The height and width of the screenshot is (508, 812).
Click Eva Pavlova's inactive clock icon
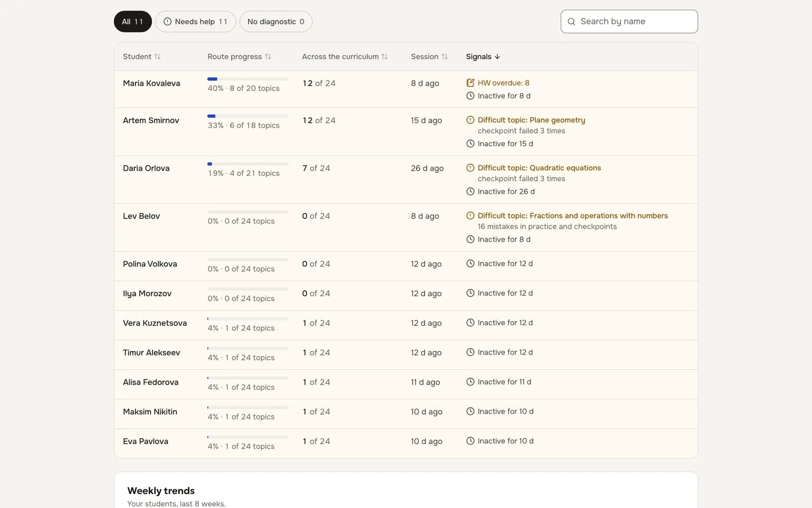(x=470, y=441)
